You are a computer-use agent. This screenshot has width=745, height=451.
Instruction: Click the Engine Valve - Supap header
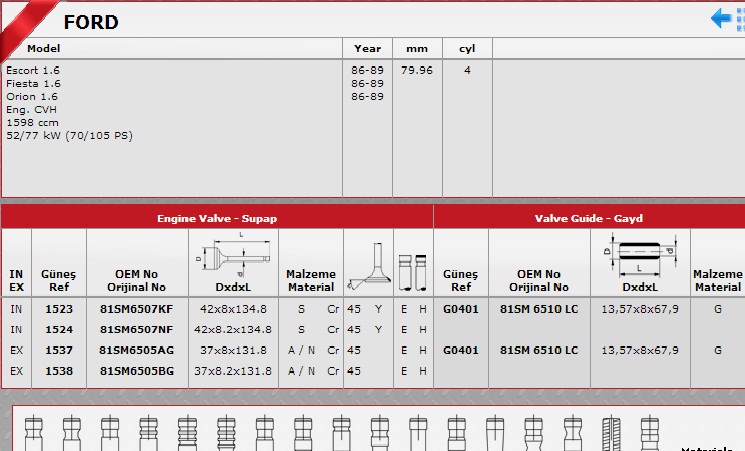[217, 217]
